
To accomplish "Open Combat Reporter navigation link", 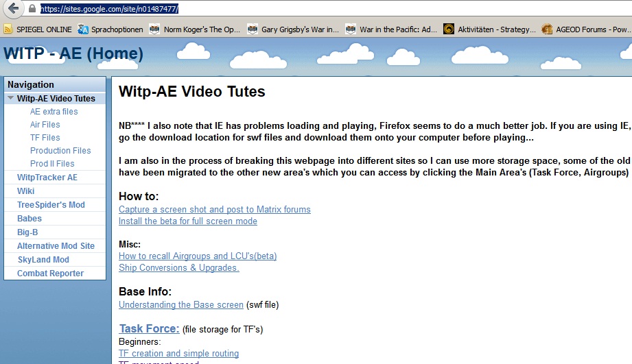I will coord(50,273).
